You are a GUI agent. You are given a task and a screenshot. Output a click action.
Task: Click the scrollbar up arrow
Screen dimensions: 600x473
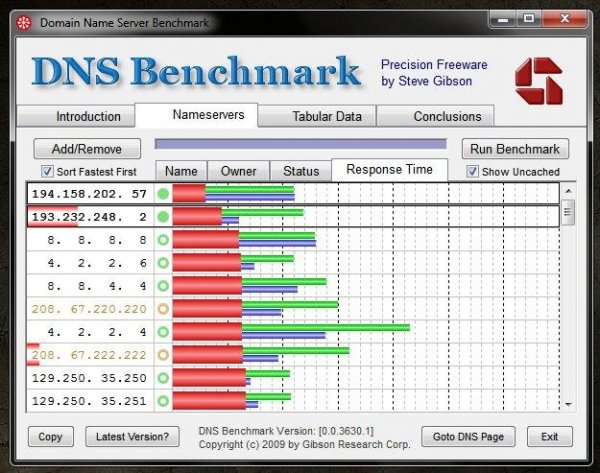pyautogui.click(x=568, y=191)
